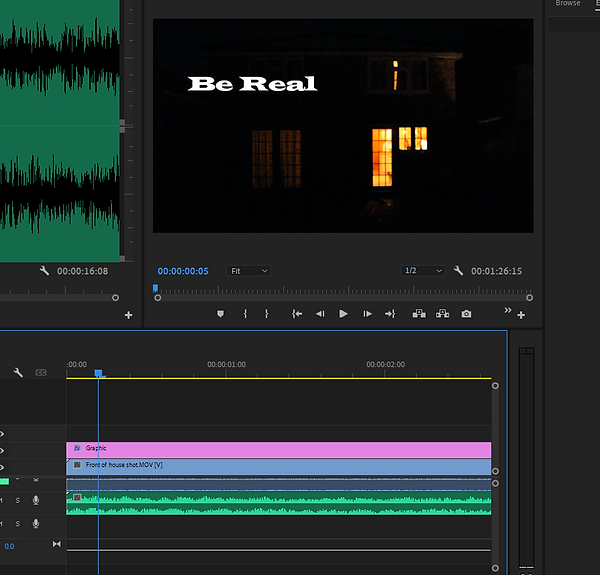This screenshot has width=600, height=575.
Task: Select the green audio waveform clip in timeline
Action: pyautogui.click(x=279, y=503)
